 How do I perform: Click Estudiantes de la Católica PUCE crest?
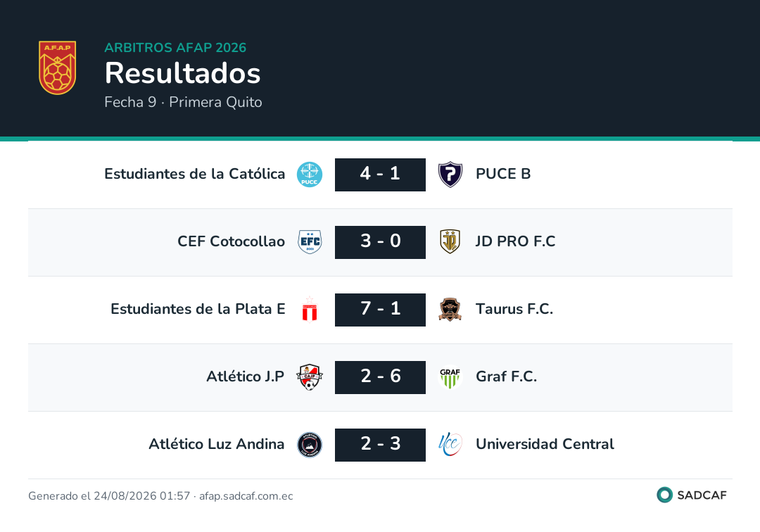310,175
